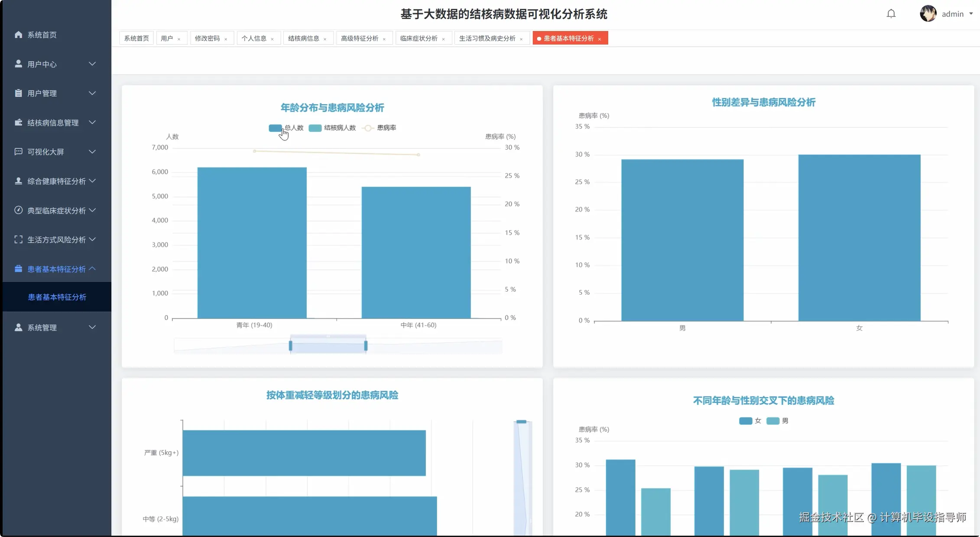Click the notification bell icon
The height and width of the screenshot is (537, 980).
coord(891,14)
